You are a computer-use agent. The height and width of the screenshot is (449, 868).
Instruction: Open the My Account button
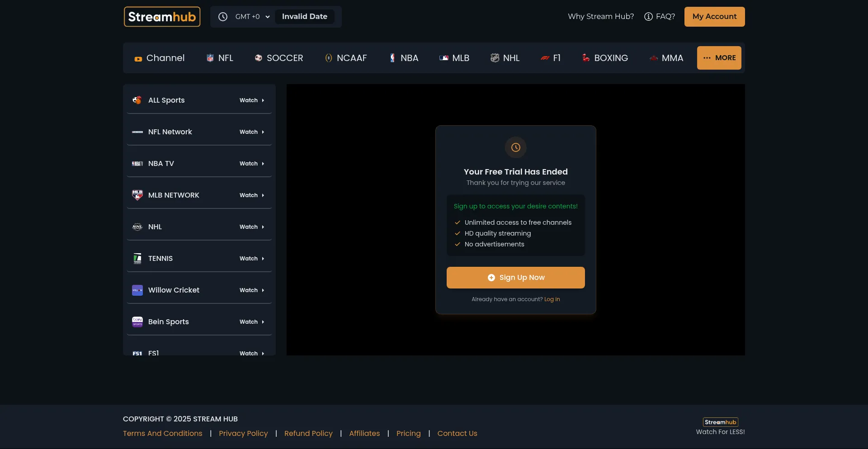(714, 17)
